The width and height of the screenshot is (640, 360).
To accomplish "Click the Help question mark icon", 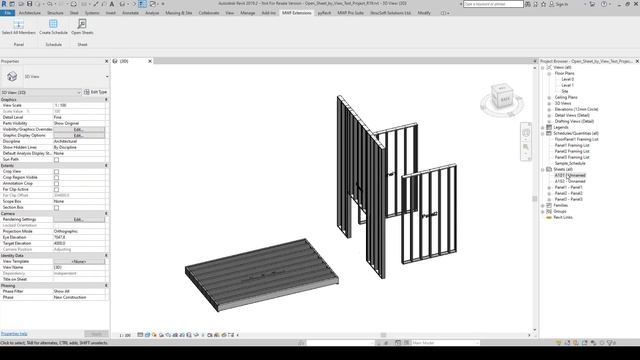I will (604, 4).
